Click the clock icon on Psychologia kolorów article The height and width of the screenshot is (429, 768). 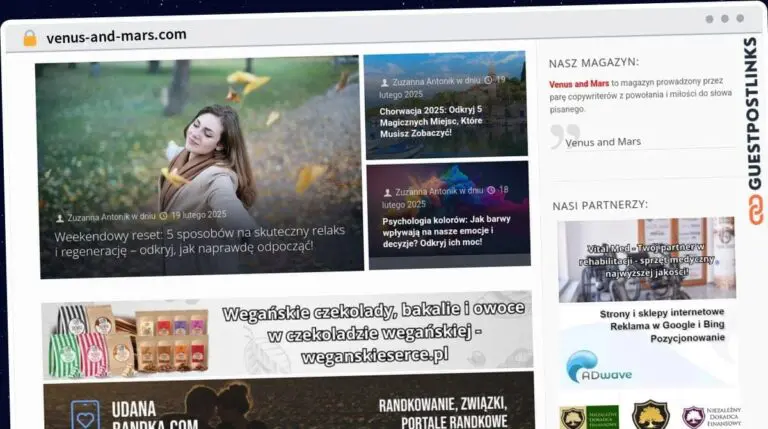tap(490, 190)
